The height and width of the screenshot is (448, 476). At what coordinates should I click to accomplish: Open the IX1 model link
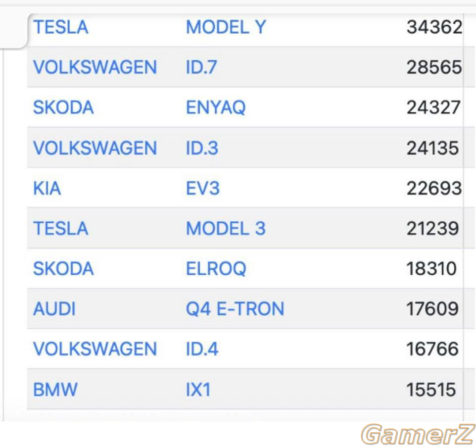coord(198,390)
